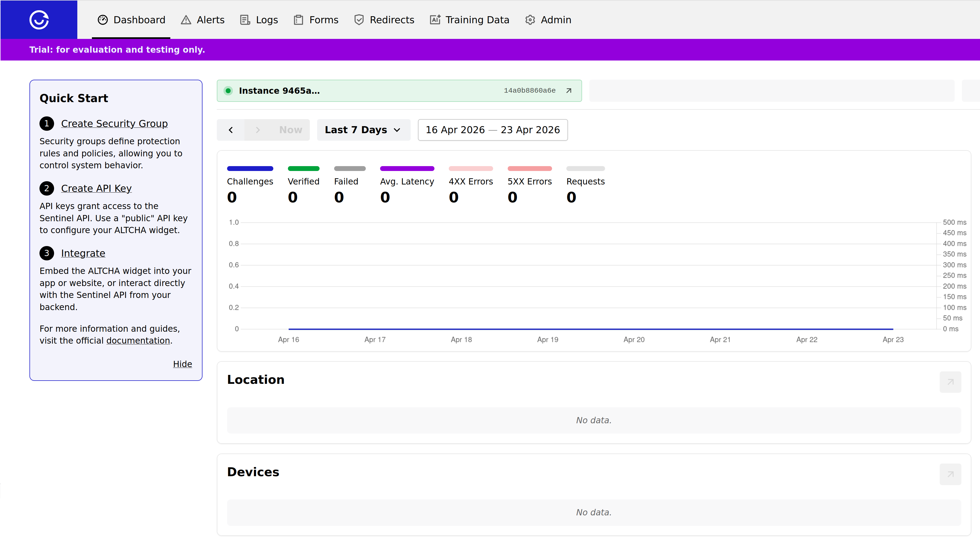Image resolution: width=980 pixels, height=544 pixels.
Task: Open Devices panel expand arrow icon
Action: pos(950,474)
